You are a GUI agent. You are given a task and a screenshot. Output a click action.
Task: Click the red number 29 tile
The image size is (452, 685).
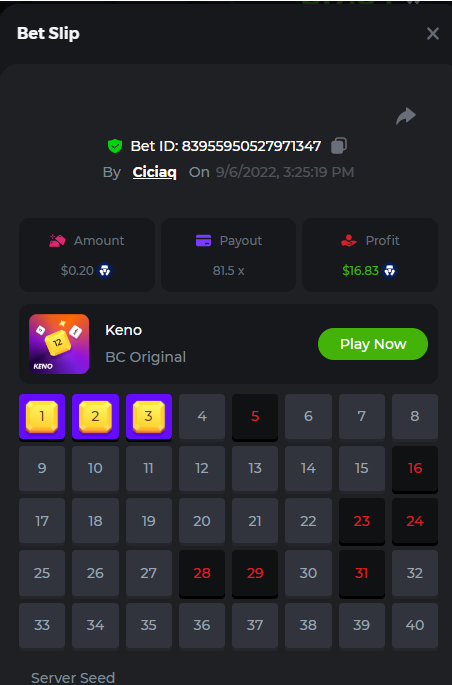pyautogui.click(x=255, y=573)
